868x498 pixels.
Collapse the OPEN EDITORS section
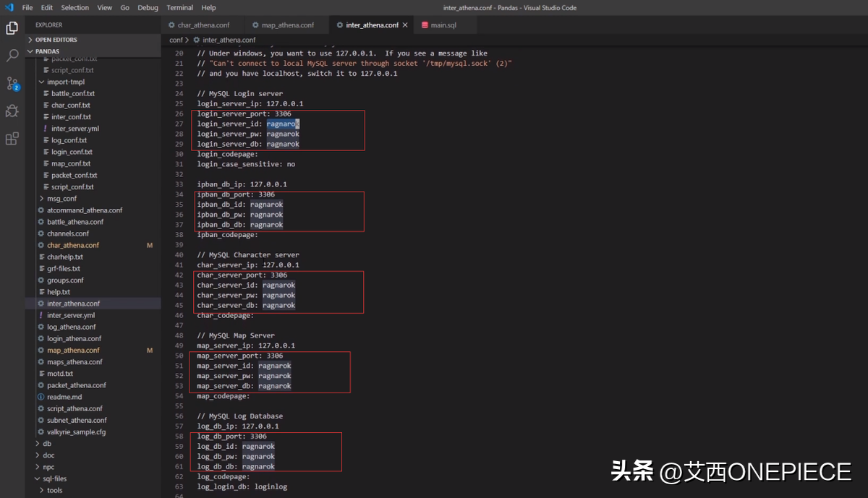[30, 40]
